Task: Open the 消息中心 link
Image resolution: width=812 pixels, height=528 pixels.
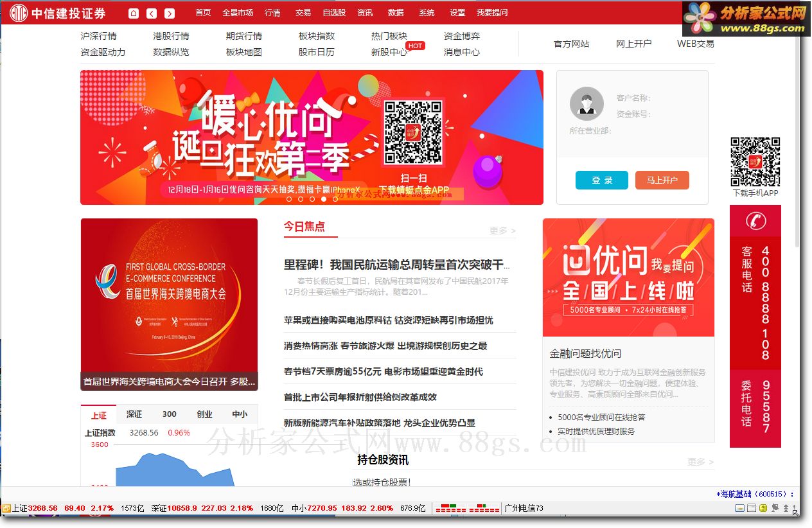Action: [462, 52]
